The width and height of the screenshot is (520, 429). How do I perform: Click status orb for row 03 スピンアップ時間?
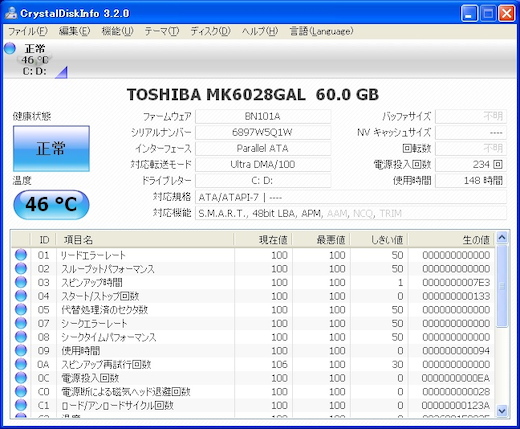pyautogui.click(x=21, y=282)
